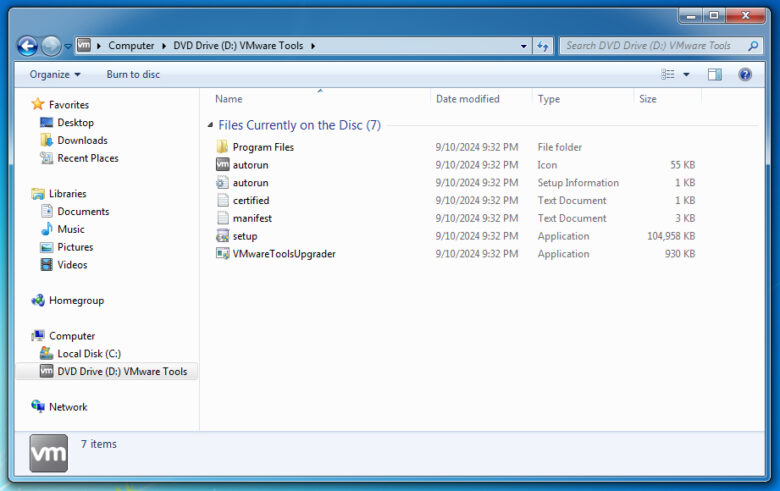Select the autorun Setup Information file icon
The width and height of the screenshot is (780, 491).
tap(222, 182)
